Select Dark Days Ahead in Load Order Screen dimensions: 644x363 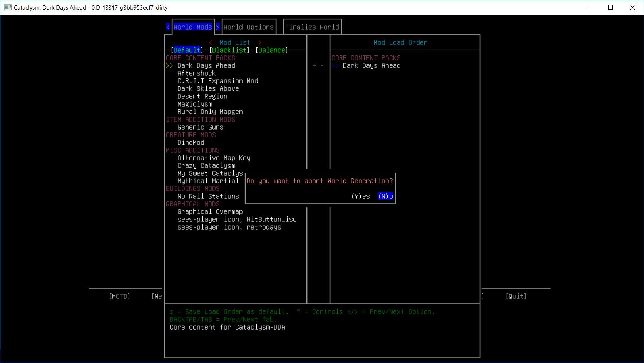tap(371, 66)
